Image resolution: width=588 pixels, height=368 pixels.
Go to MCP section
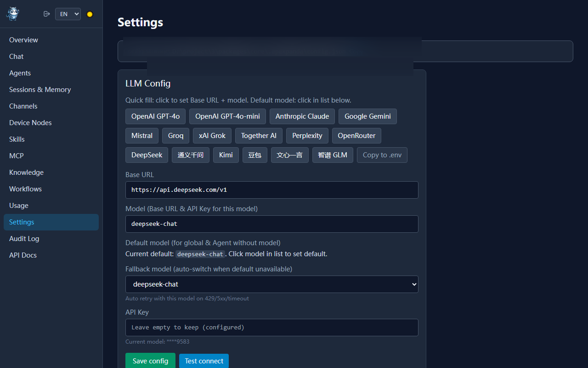(51, 156)
